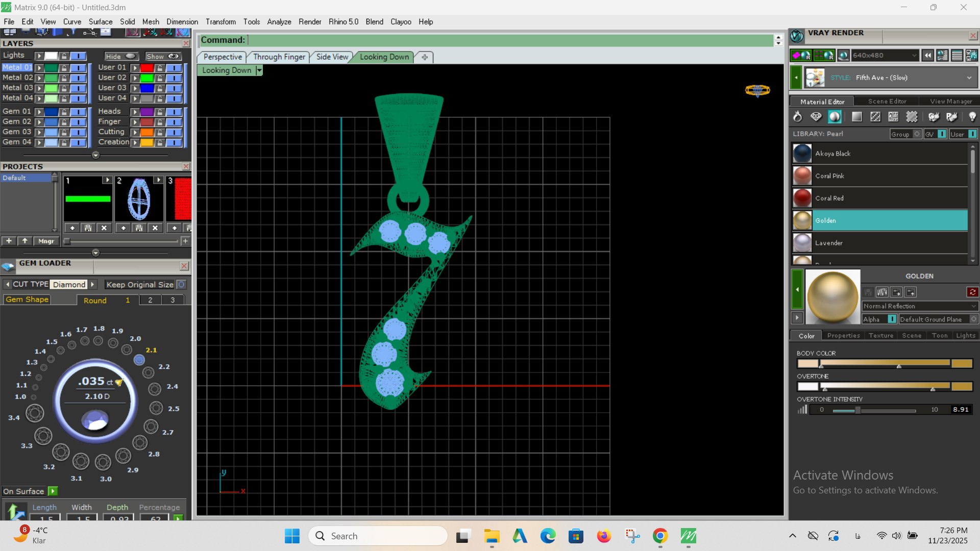Screen dimensions: 980x551
Task: Click the On Surface green arrow
Action: tap(53, 491)
